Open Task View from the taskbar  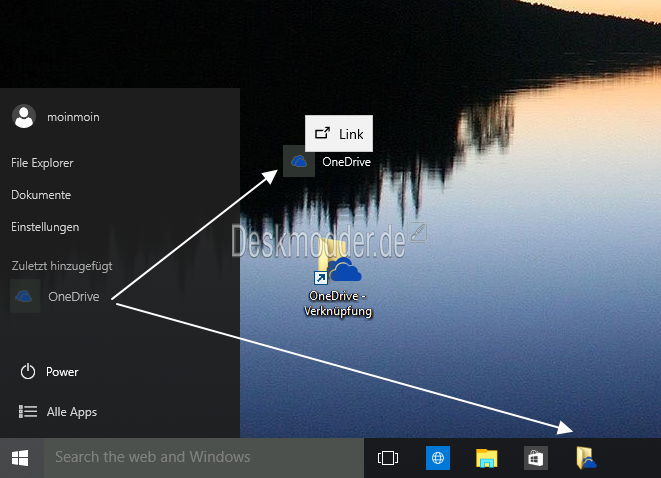pos(388,458)
